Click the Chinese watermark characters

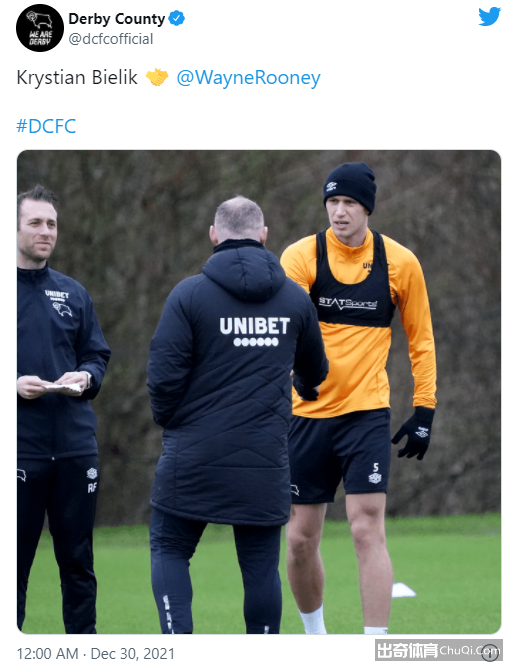click(x=407, y=650)
